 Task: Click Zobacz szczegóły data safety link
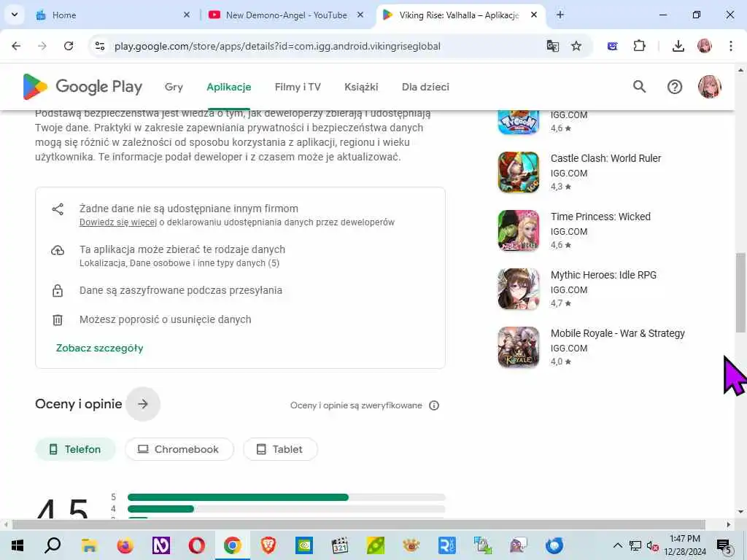point(99,348)
